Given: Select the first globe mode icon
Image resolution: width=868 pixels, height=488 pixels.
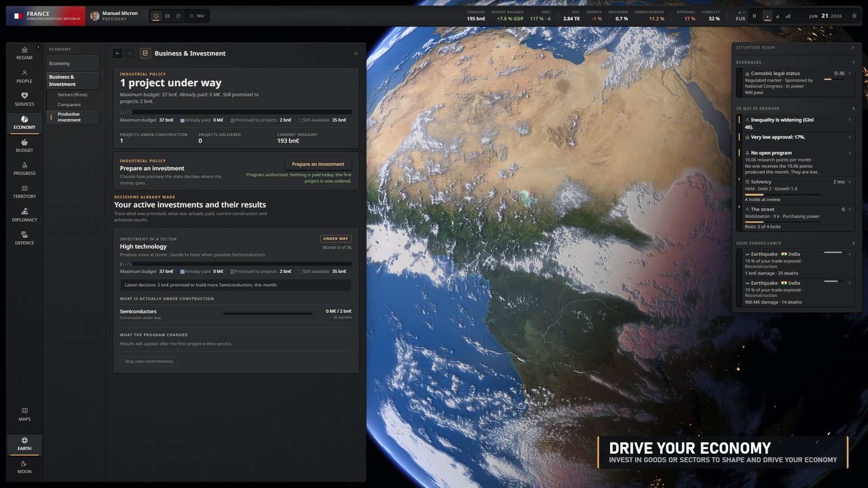Looking at the screenshot, I should click(x=156, y=16).
